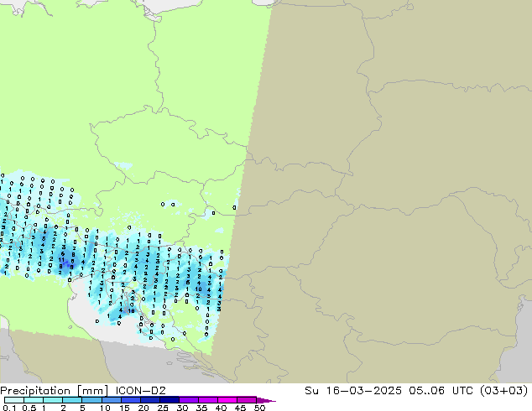Viewport: 532px width, 411px height.
Task: Click the "50" legend scale label
Action: point(259,408)
